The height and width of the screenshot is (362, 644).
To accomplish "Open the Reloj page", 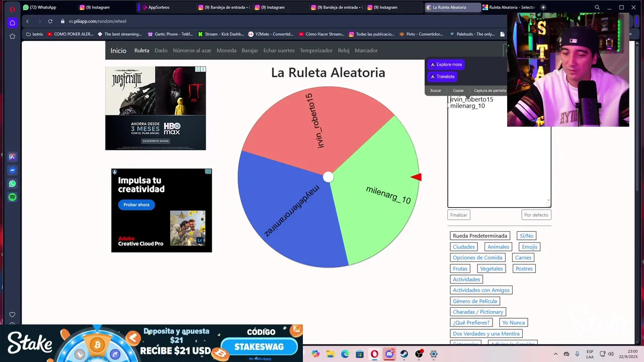I will click(344, 51).
